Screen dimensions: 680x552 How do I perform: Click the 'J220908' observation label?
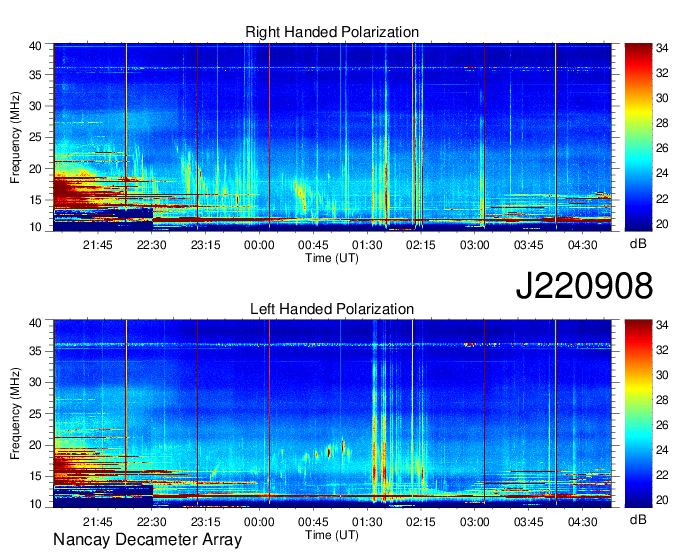(584, 285)
